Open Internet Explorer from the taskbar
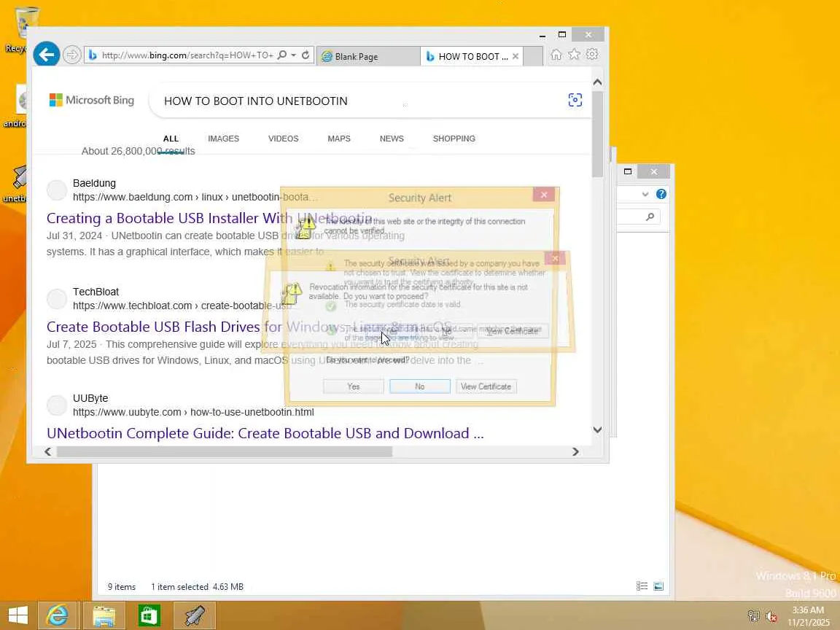The height and width of the screenshot is (630, 840). tap(58, 615)
